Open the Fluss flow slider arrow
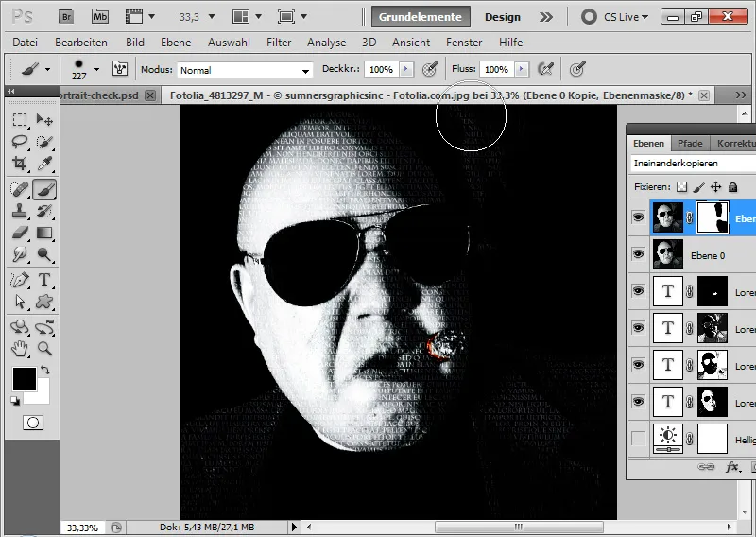 tap(522, 69)
